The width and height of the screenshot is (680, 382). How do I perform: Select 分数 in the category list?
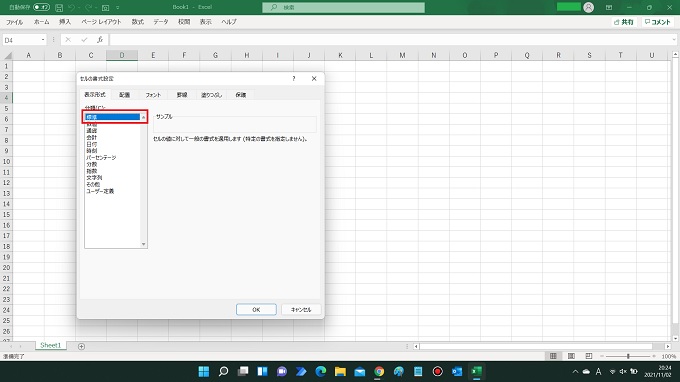pyautogui.click(x=92, y=165)
